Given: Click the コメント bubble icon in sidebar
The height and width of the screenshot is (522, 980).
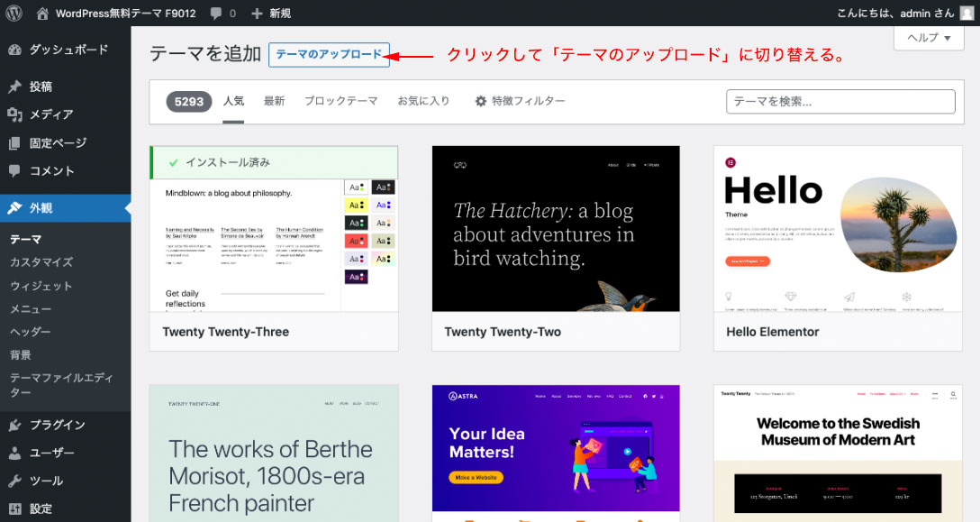Looking at the screenshot, I should point(15,170).
